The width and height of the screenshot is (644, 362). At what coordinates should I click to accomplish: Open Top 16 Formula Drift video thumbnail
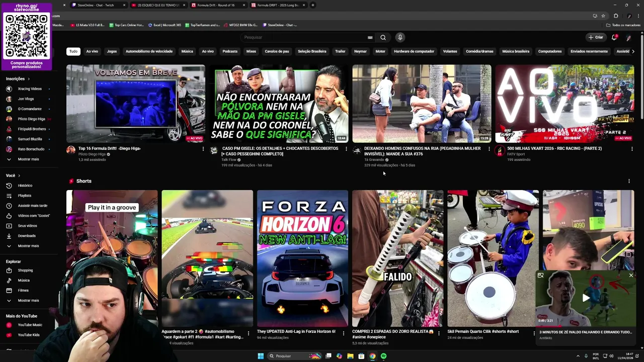pos(136,104)
